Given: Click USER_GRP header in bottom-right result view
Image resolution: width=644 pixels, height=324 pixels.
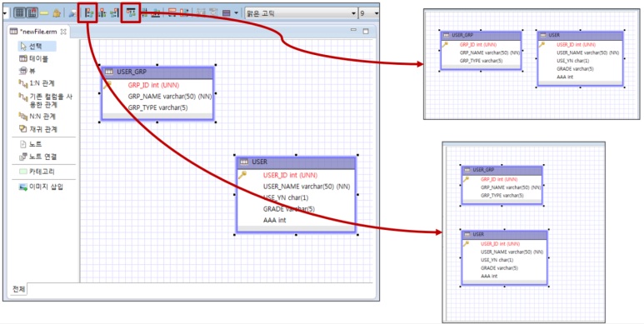Looking at the screenshot, I should (502, 170).
